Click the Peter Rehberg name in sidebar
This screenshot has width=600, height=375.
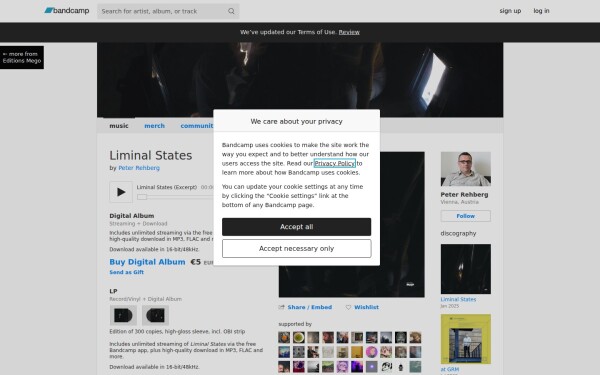[x=464, y=194]
